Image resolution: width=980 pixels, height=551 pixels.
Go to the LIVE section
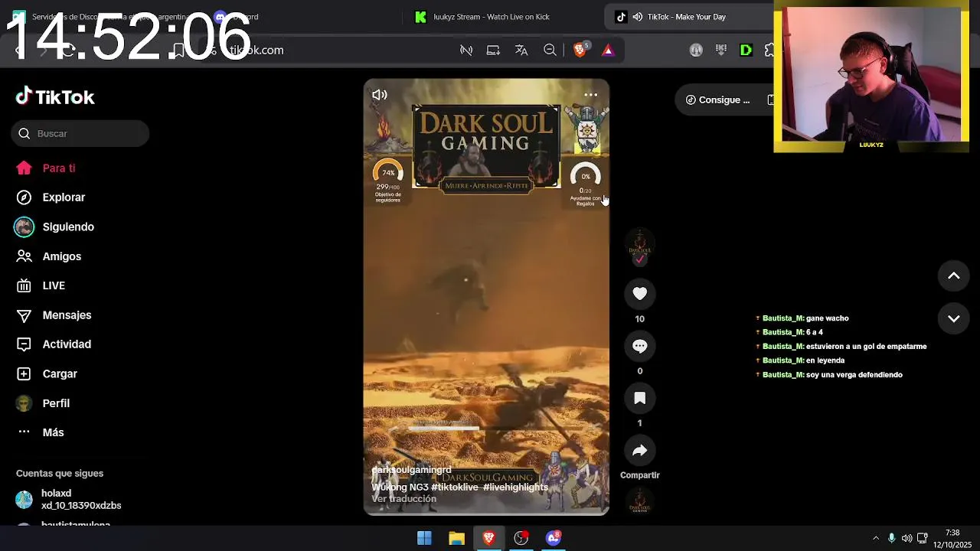(x=41, y=285)
